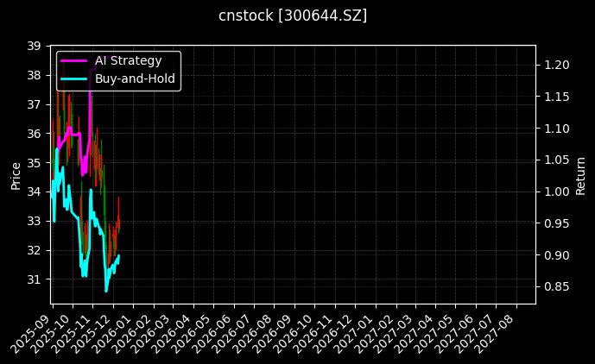
Task: Click the date label 2025-10
Action: coord(52,333)
